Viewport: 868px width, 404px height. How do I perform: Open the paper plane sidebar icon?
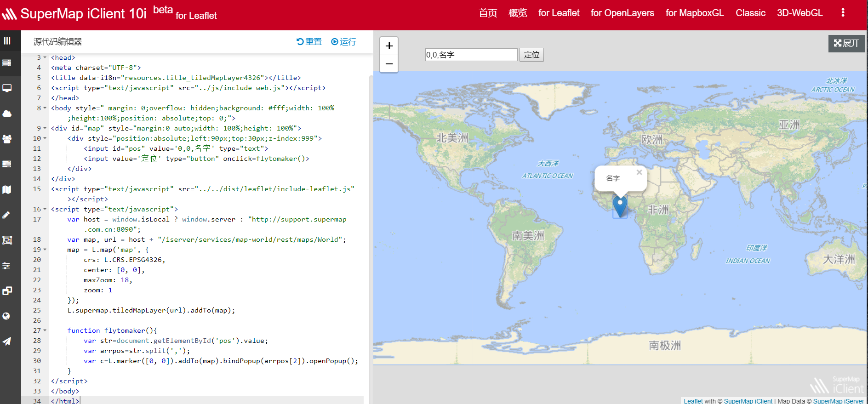pyautogui.click(x=7, y=341)
